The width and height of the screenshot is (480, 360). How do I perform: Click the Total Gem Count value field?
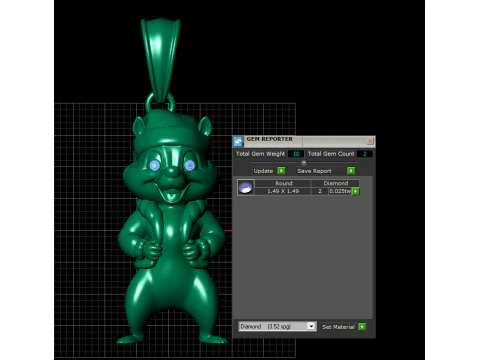tap(365, 154)
